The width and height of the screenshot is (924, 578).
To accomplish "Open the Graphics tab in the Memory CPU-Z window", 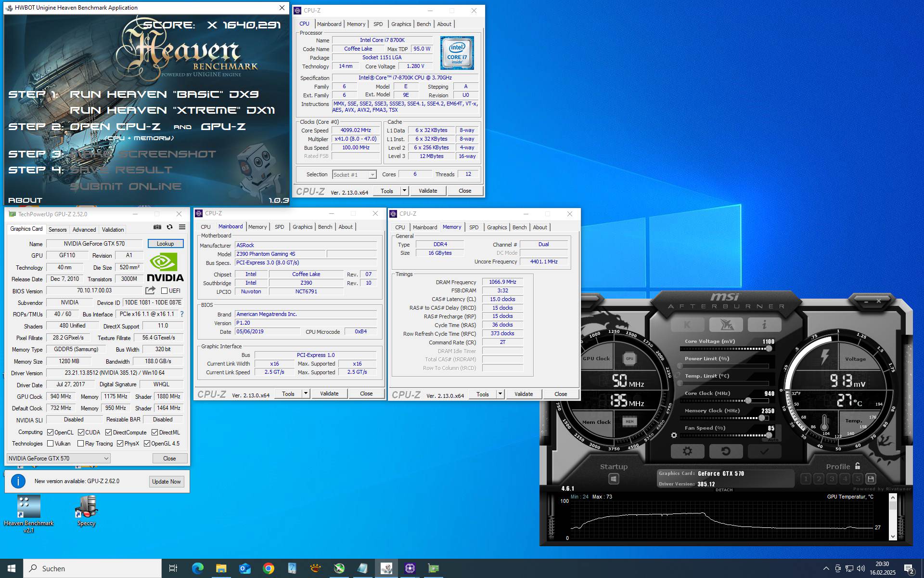I will [497, 227].
